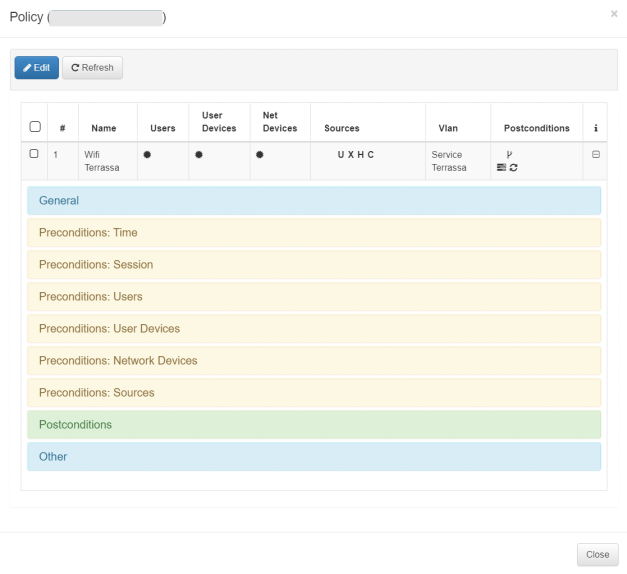Check the Wifi Terrassa row checkbox
The height and width of the screenshot is (574, 627).
[34, 154]
